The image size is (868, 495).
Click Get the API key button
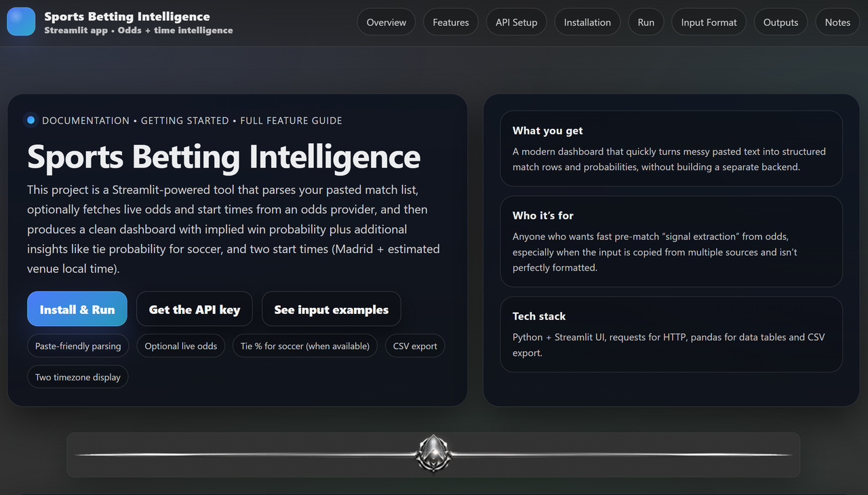click(195, 309)
